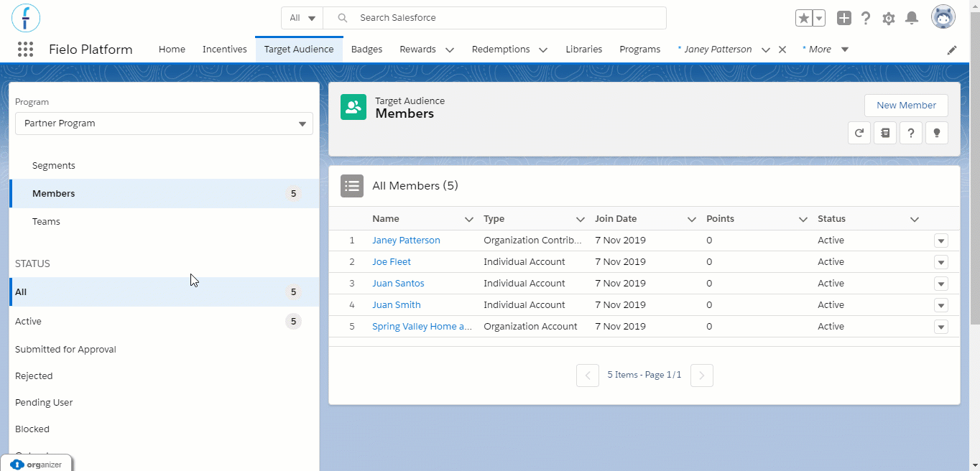
Task: Click the favorites star icon
Action: tap(803, 18)
